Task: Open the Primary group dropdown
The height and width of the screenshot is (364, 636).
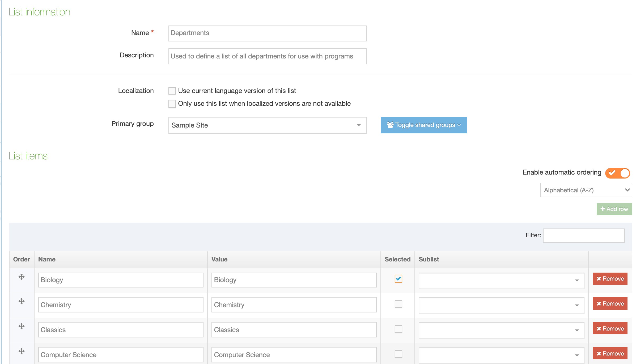Action: pos(267,125)
